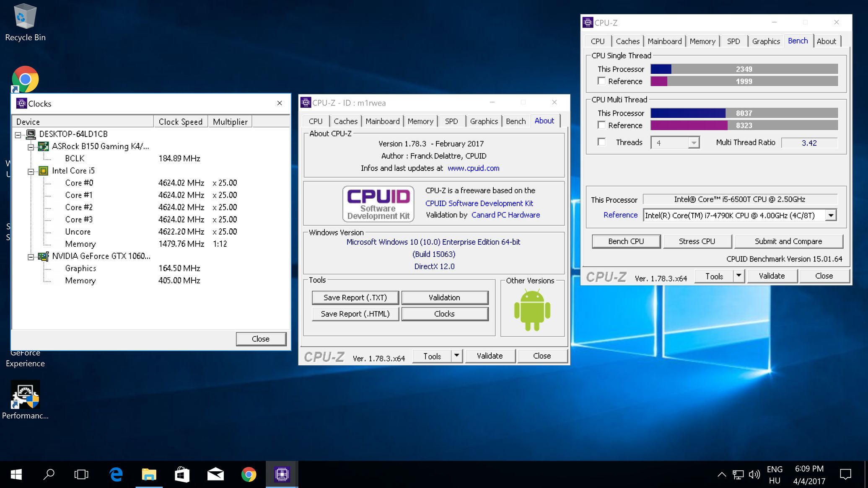
Task: Switch to Bench tab in the About window
Action: tap(516, 121)
